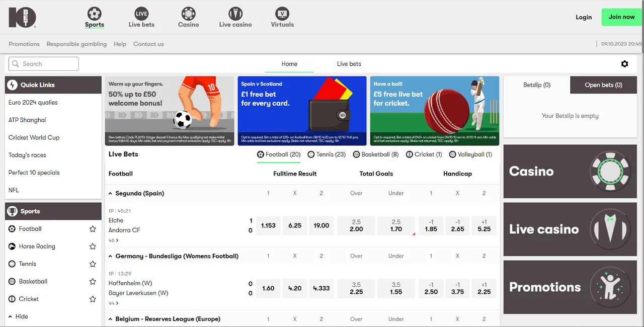Hide the sports list

[19, 316]
